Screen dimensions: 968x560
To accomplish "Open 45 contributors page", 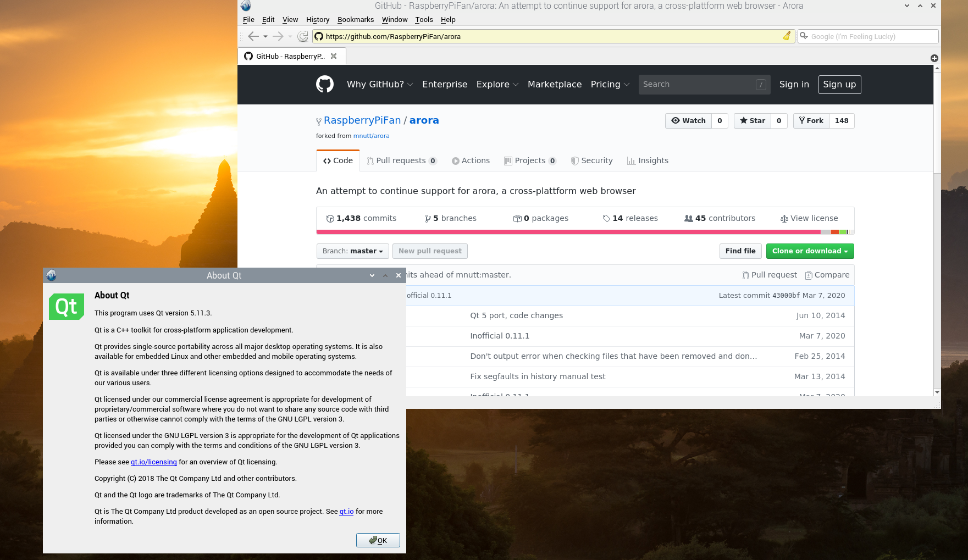I will [720, 218].
